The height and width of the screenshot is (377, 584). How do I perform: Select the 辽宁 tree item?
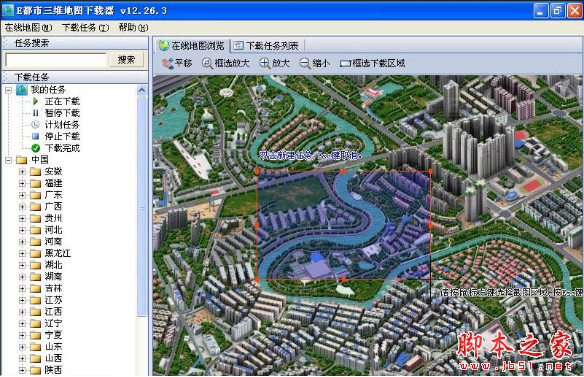[x=53, y=323]
